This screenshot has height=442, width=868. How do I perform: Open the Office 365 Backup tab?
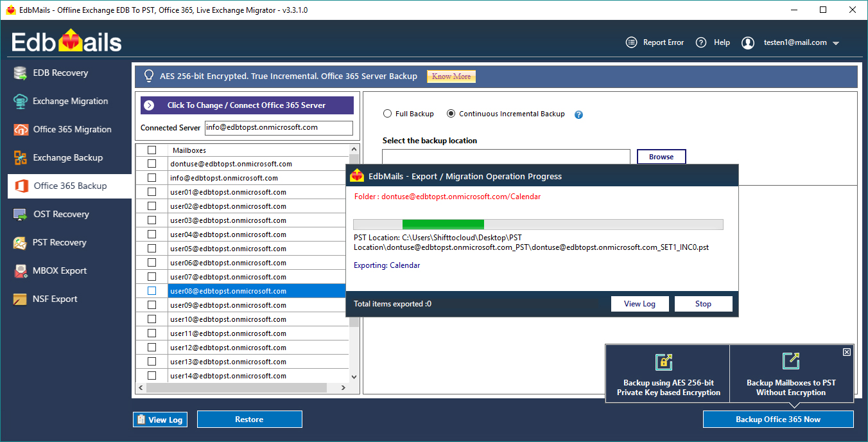(66, 186)
